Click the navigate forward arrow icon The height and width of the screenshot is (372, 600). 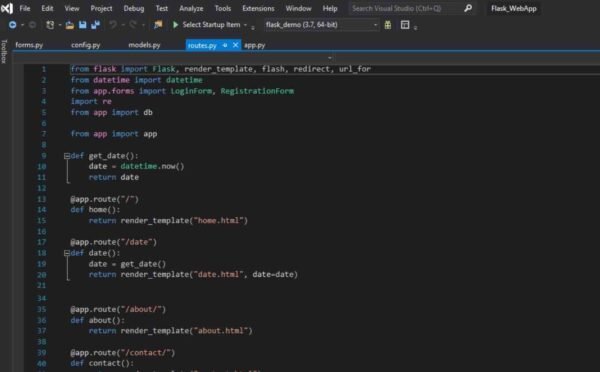33,25
